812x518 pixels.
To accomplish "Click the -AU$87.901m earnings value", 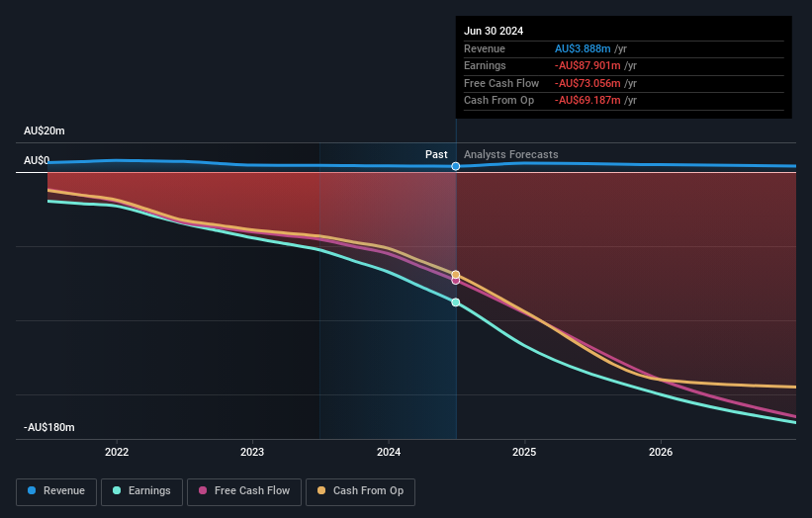I will 587,65.
